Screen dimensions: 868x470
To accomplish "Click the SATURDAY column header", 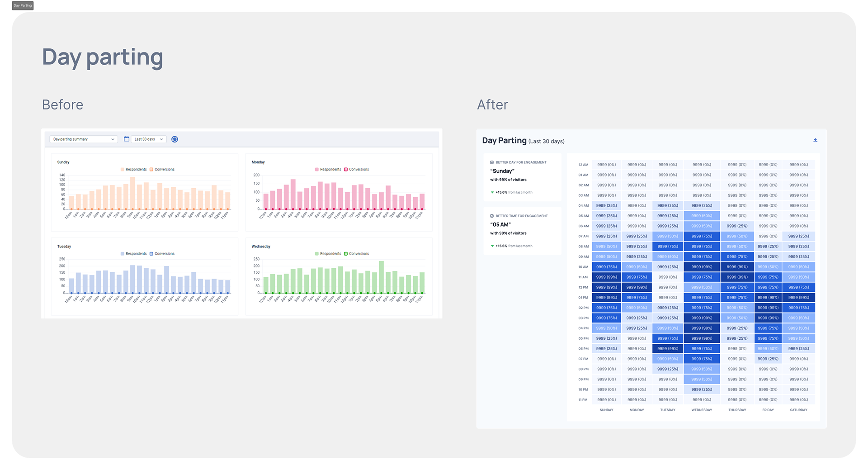I will click(798, 410).
